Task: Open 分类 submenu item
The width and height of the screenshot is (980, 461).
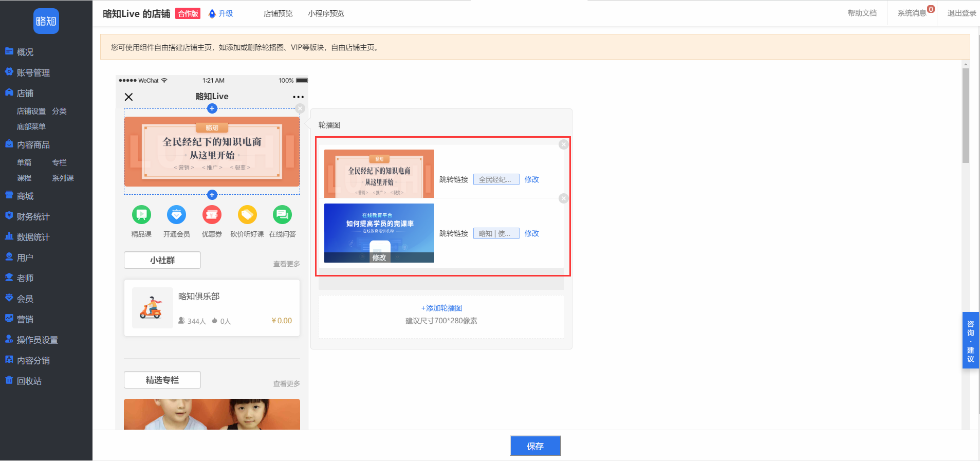Action: (x=59, y=111)
